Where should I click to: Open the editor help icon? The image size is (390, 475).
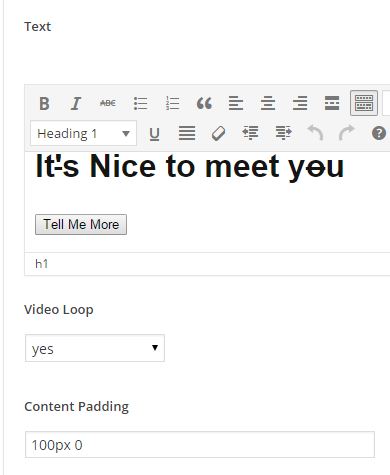379,134
